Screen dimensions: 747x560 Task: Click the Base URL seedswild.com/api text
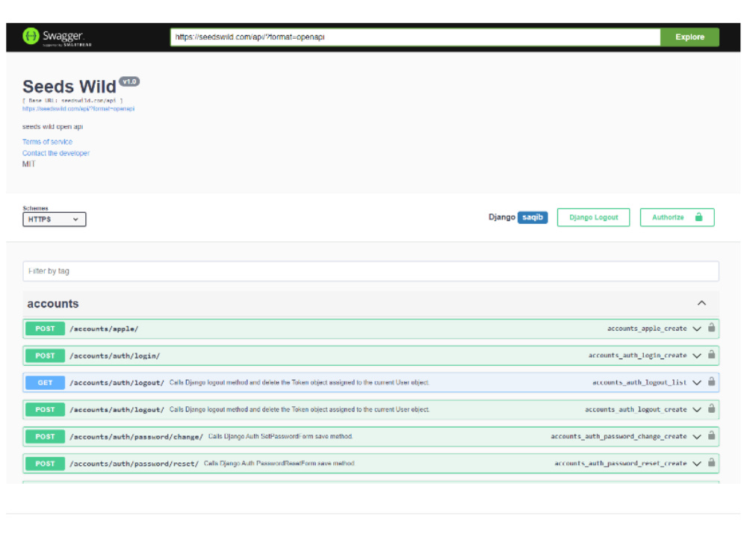[72, 101]
